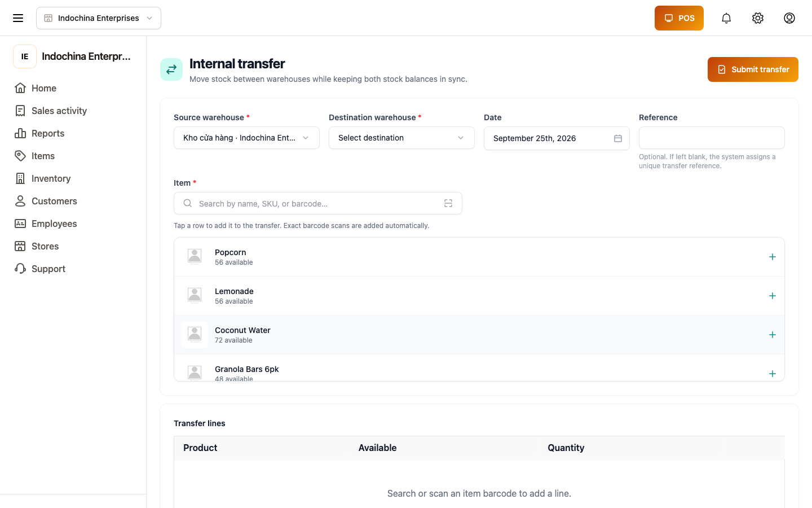Click the search magnifier icon in Item field
This screenshot has height=508, width=812.
click(x=188, y=203)
